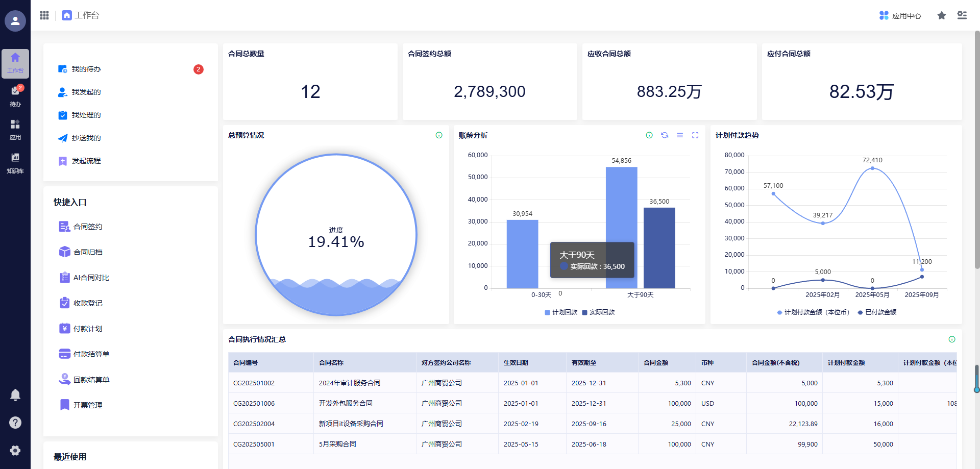This screenshot has height=469, width=980.
Task: Refresh the 账龄分析 chart
Action: pos(665,135)
